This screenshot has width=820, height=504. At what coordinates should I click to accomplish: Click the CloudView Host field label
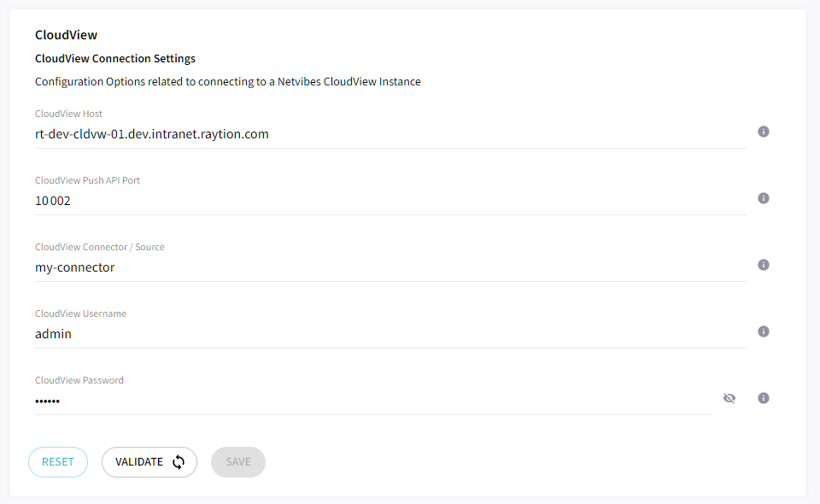(x=67, y=113)
